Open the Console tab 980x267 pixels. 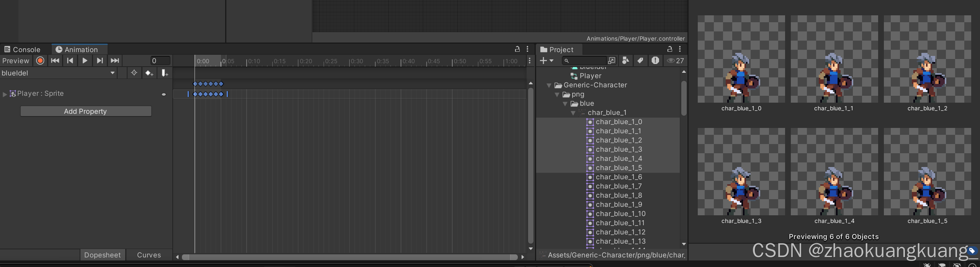click(x=22, y=49)
